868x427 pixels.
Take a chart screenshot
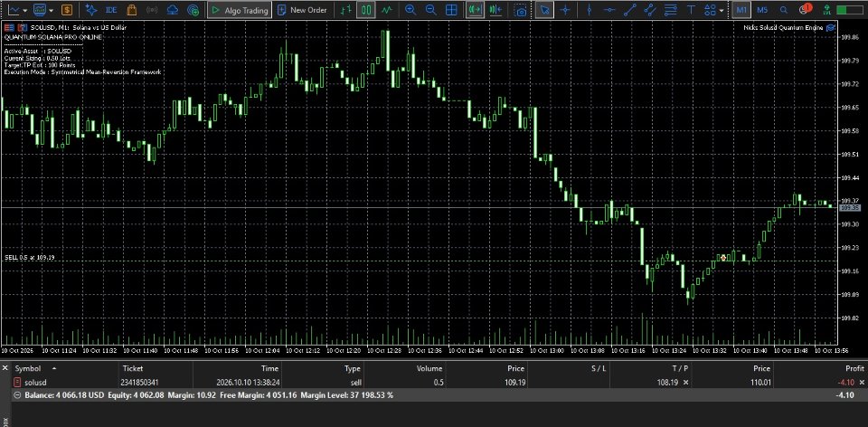520,10
